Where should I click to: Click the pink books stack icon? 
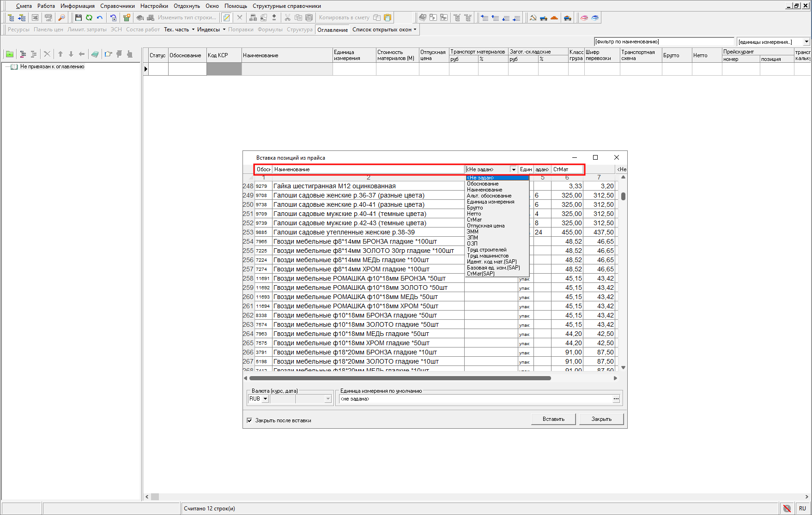(x=584, y=18)
